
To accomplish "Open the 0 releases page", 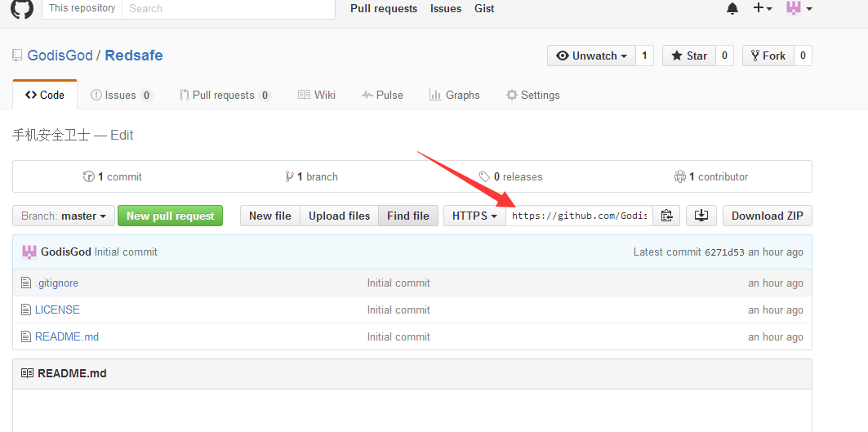I will (x=511, y=176).
